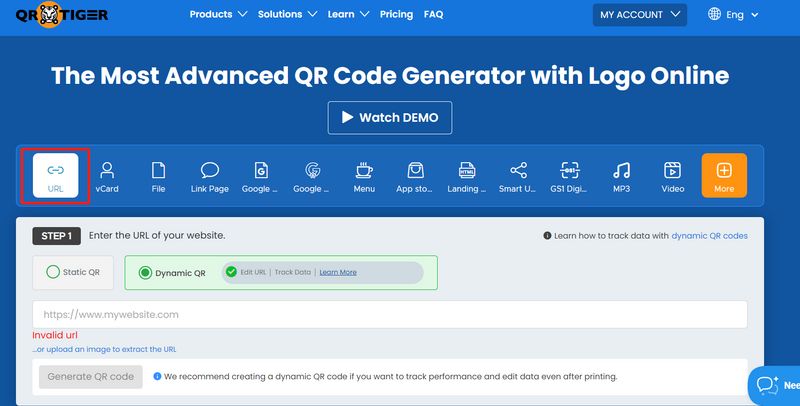Focus the website URL input field
This screenshot has width=800, height=406.
point(390,315)
